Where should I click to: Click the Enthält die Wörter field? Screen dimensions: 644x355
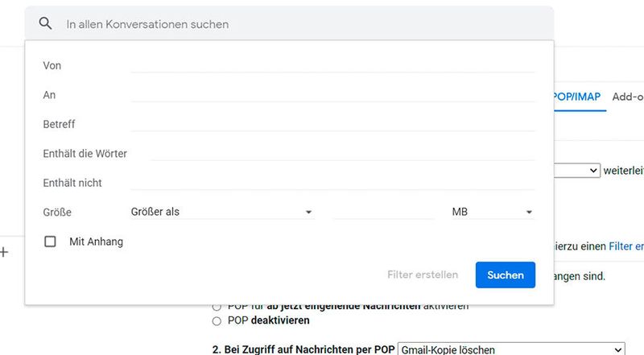(x=342, y=153)
